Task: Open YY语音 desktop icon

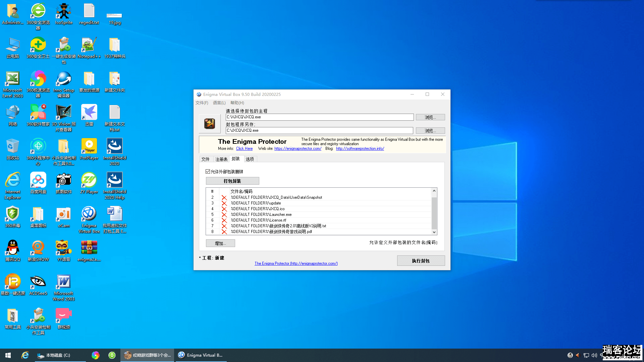Action: pos(64,251)
